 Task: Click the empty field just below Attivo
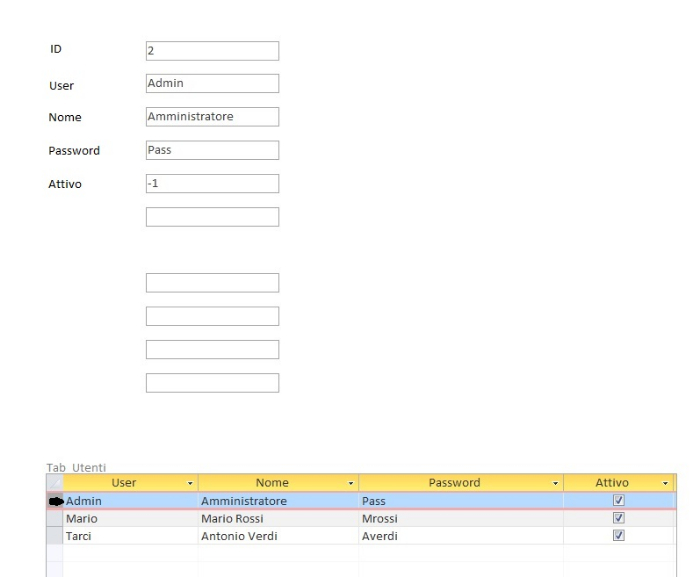tap(212, 217)
